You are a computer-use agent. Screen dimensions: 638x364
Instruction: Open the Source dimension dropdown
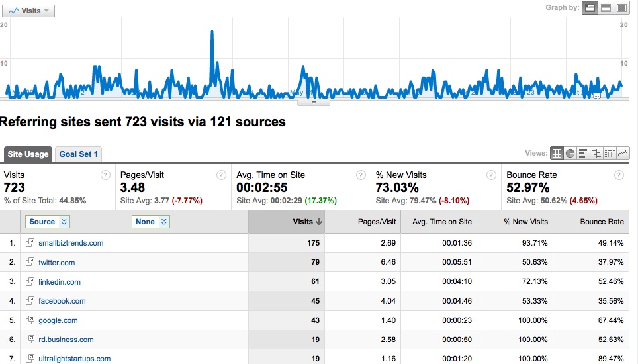tap(48, 222)
